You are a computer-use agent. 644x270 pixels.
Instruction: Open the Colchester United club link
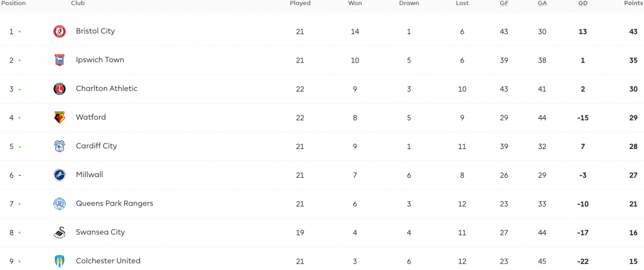tap(108, 261)
